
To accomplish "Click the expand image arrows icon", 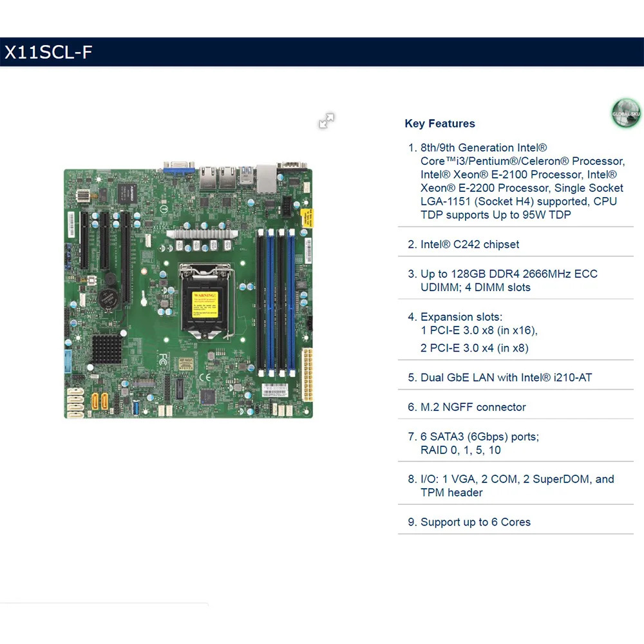I will coord(327,121).
